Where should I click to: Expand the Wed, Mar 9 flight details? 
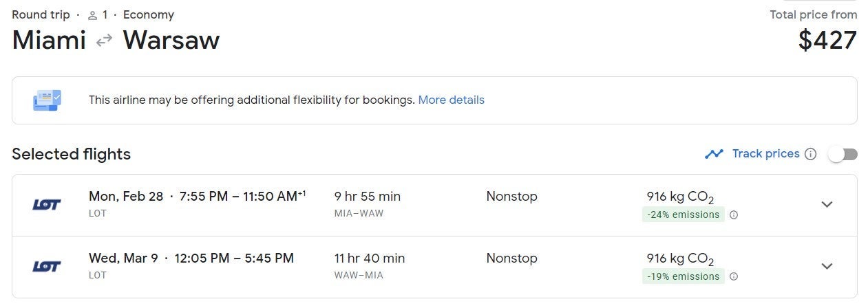827,266
